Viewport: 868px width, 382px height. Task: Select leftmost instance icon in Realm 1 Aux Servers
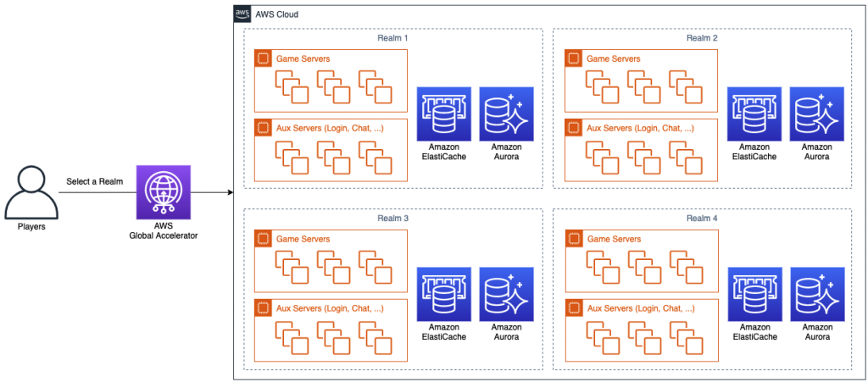click(x=292, y=158)
